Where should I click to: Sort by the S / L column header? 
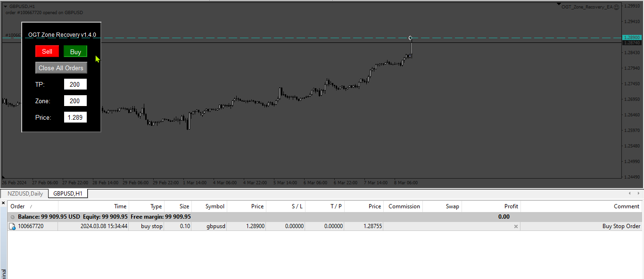(x=286, y=206)
